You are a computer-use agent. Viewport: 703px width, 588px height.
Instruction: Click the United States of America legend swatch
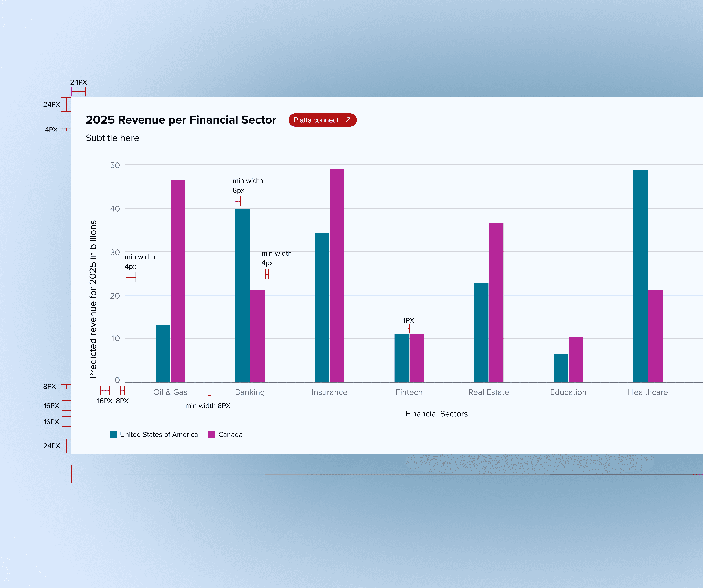tap(113, 434)
